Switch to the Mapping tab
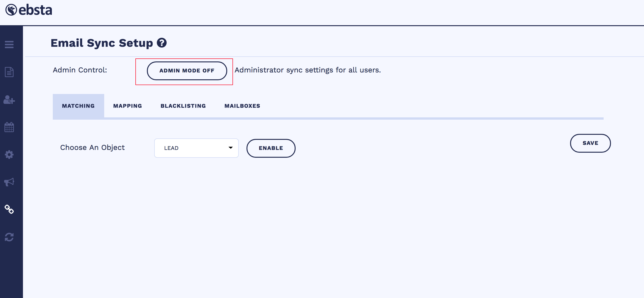The image size is (644, 298). pos(128,106)
